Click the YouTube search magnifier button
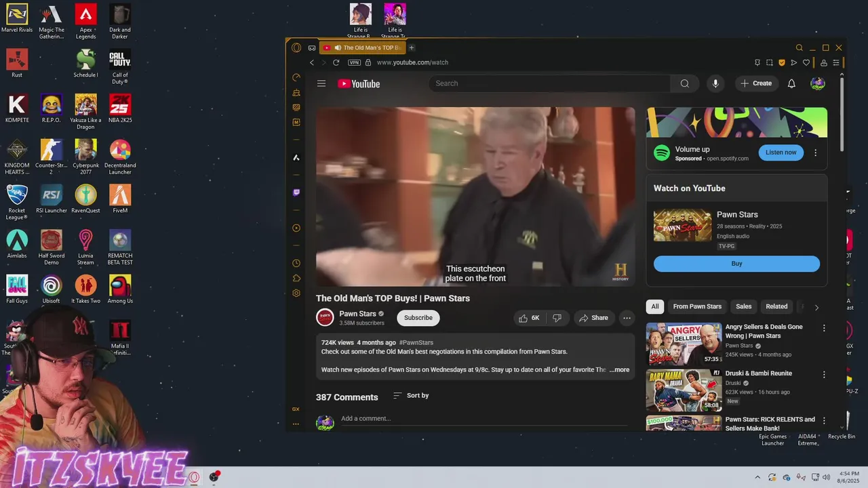 click(x=685, y=83)
